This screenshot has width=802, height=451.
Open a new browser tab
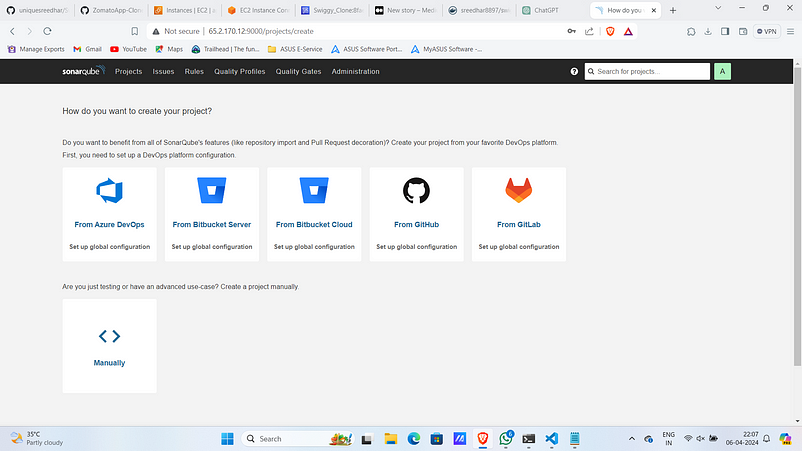[x=673, y=10]
